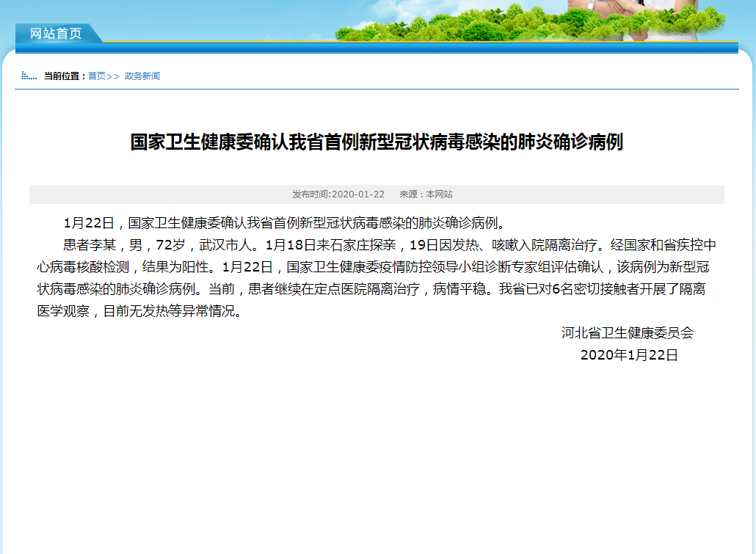756x554 pixels.
Task: Click the dotted icon before 当前位置
Action: [29, 76]
